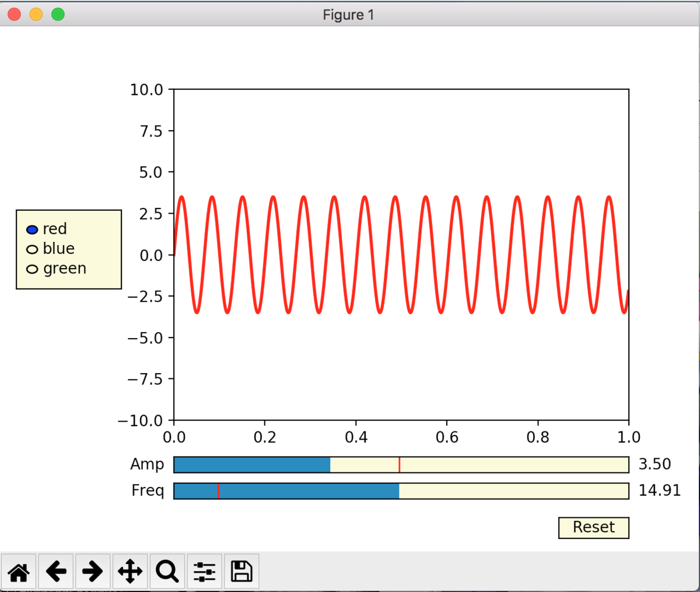This screenshot has width=700, height=592.
Task: Select the blue radio button
Action: 32,249
